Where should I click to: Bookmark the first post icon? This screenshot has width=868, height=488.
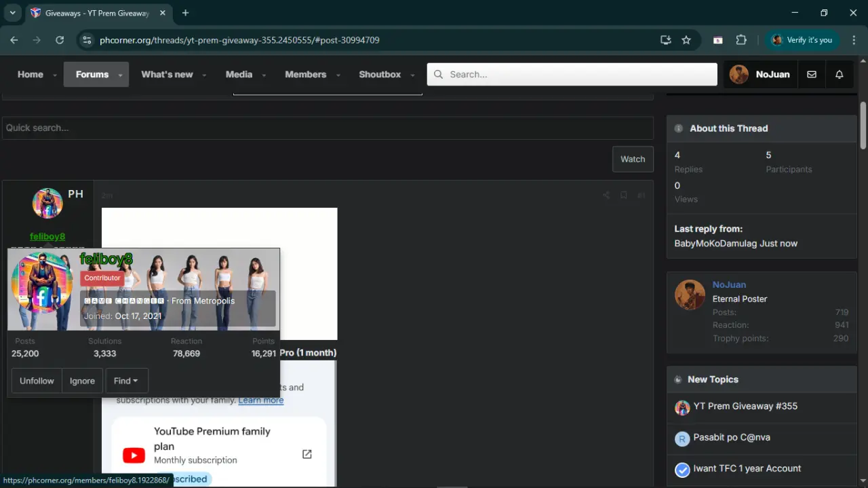pos(624,195)
